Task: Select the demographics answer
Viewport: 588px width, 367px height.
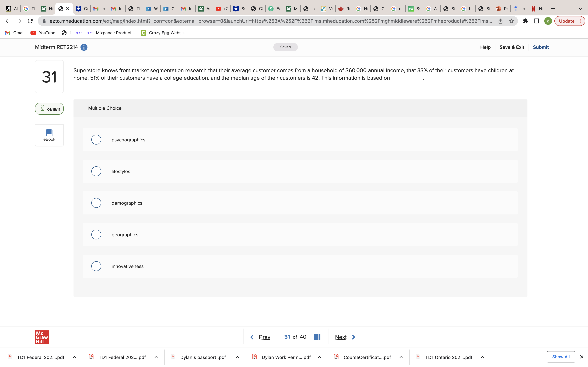Action: (x=96, y=203)
